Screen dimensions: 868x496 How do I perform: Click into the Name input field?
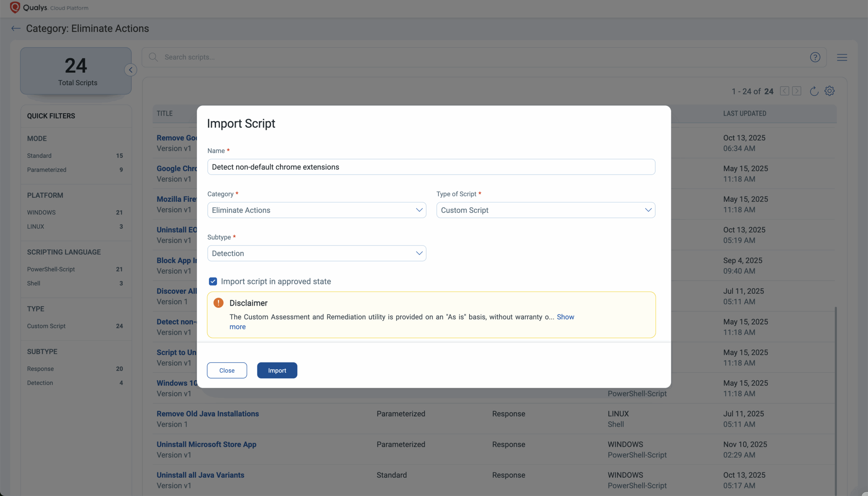pyautogui.click(x=431, y=167)
